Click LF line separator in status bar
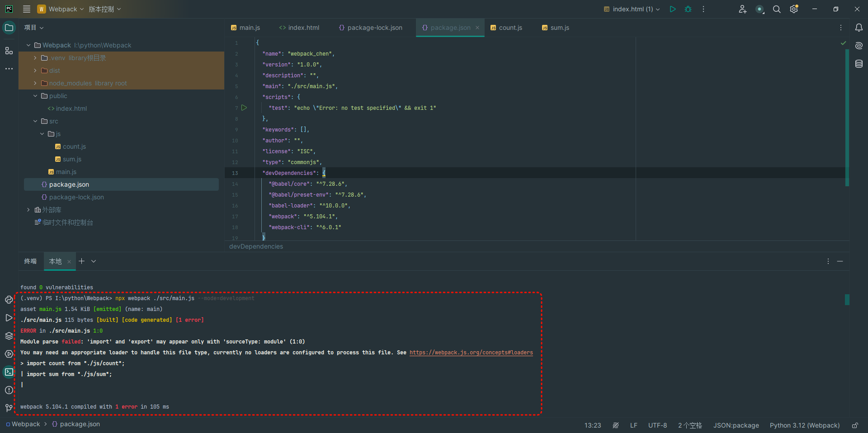 pos(634,425)
